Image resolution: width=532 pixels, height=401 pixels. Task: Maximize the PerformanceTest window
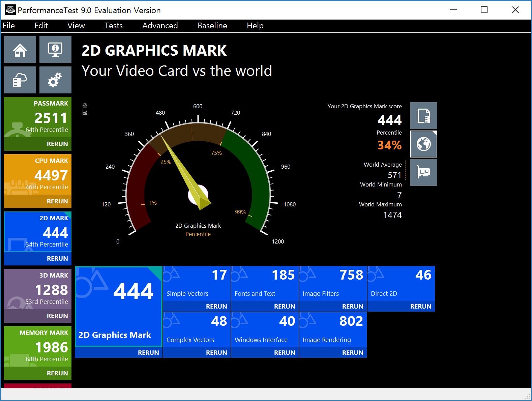(484, 10)
